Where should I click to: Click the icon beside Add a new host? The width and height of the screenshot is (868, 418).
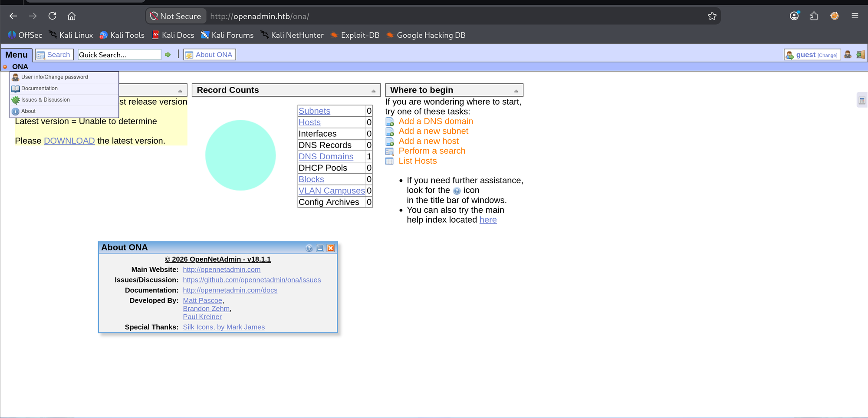(x=390, y=142)
